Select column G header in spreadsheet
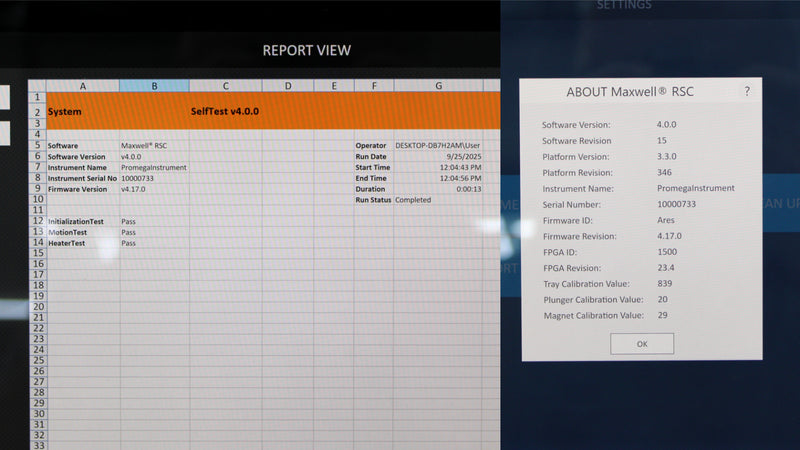Viewport: 800px width, 450px height. tap(438, 86)
